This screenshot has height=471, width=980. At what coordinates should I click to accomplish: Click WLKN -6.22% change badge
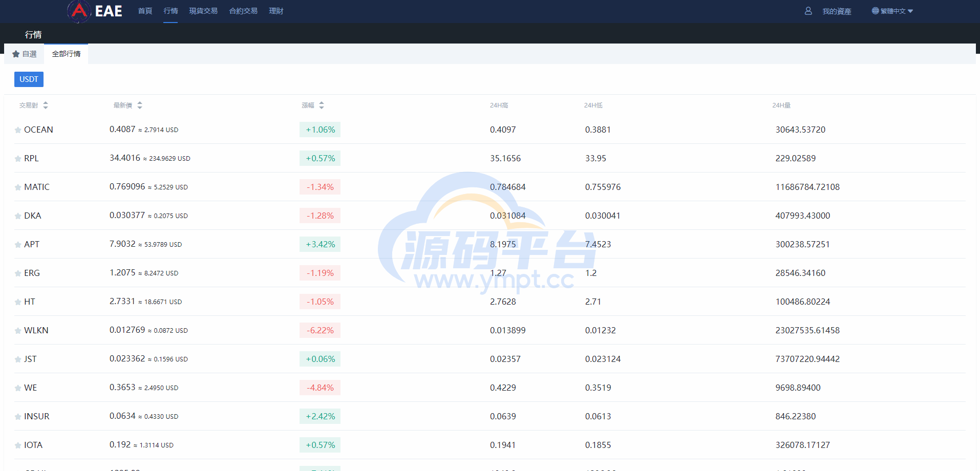coord(320,330)
